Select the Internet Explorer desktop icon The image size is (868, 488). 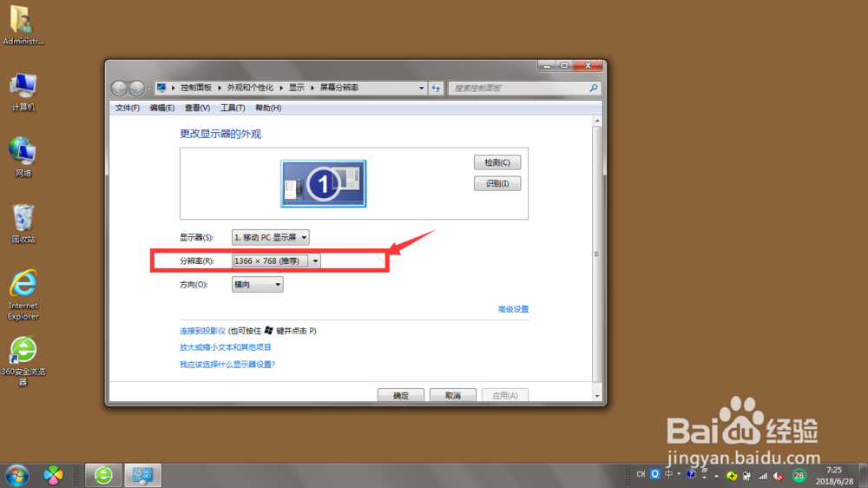[23, 294]
